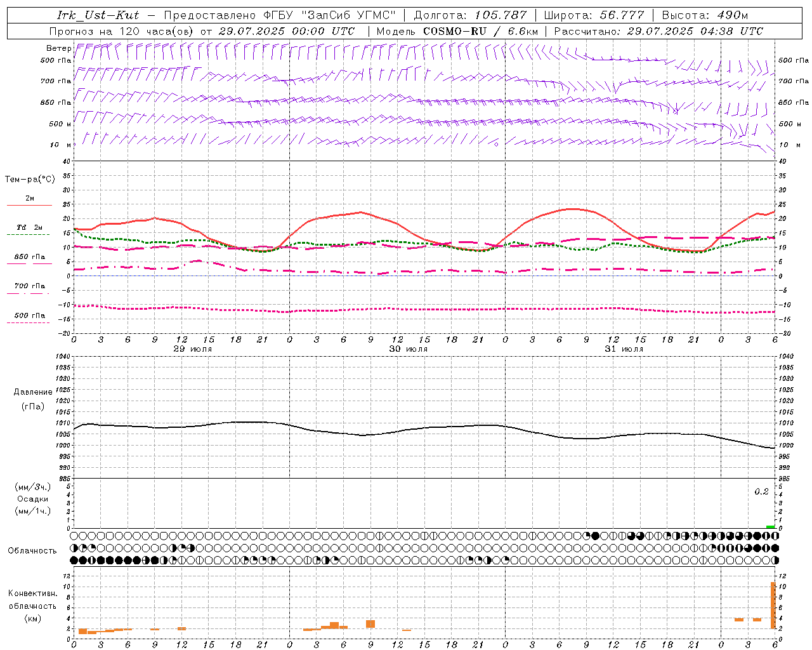This screenshot has width=812, height=650.
Task: Select the forecast length text "Прогноз на 120 часа(ов)"
Action: tap(122, 31)
